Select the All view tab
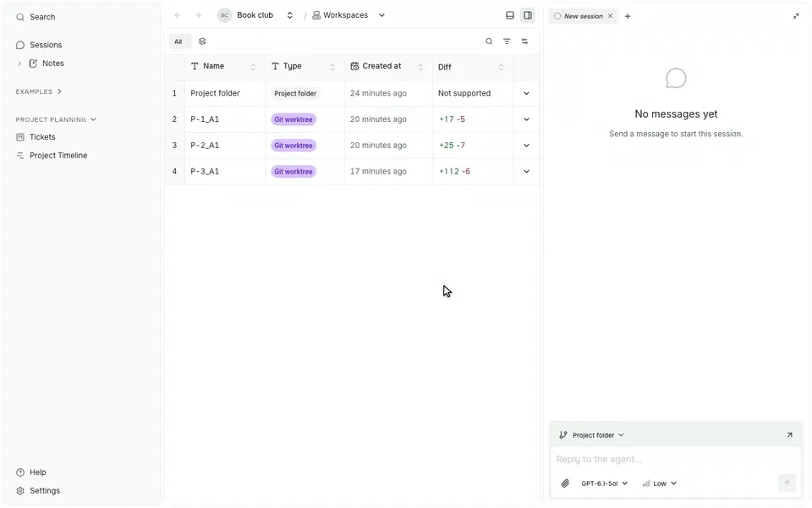Image resolution: width=812 pixels, height=508 pixels. coord(178,41)
